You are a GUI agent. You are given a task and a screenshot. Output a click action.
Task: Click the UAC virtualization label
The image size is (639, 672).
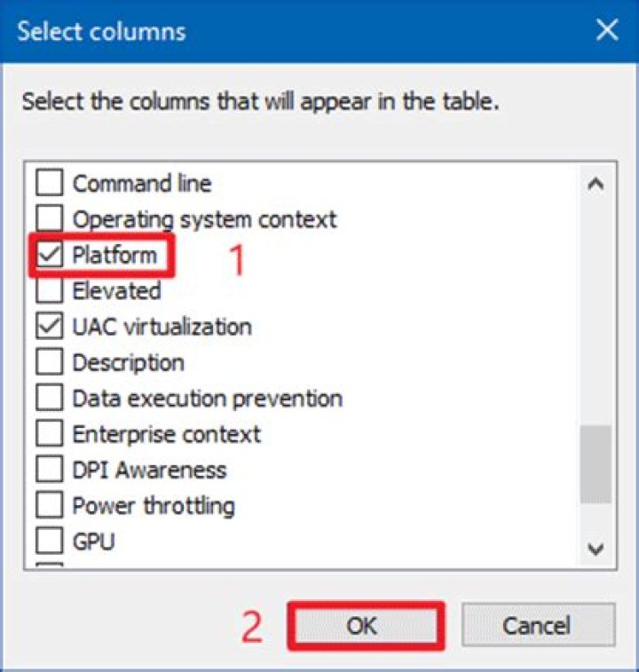coord(162,327)
